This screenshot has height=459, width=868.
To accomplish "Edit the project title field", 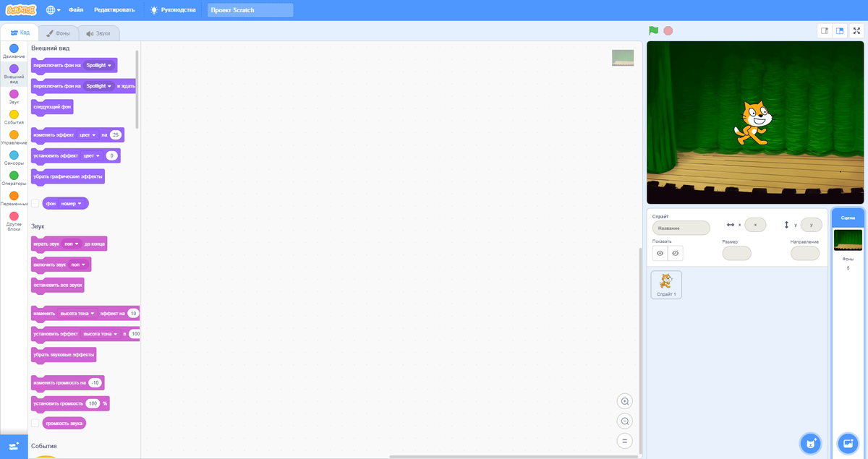I will pos(250,10).
